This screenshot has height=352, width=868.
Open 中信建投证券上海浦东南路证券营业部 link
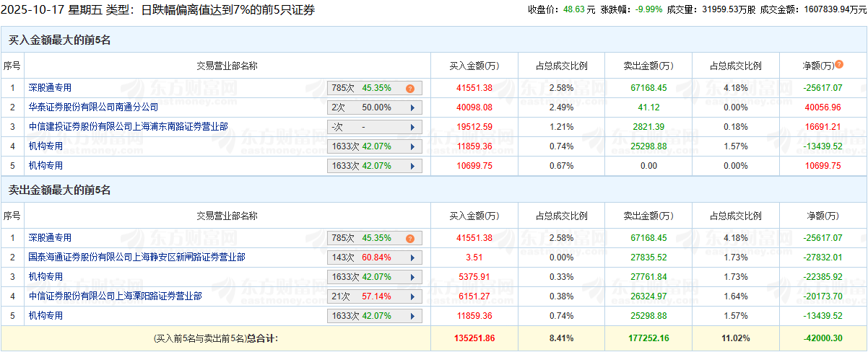(129, 126)
